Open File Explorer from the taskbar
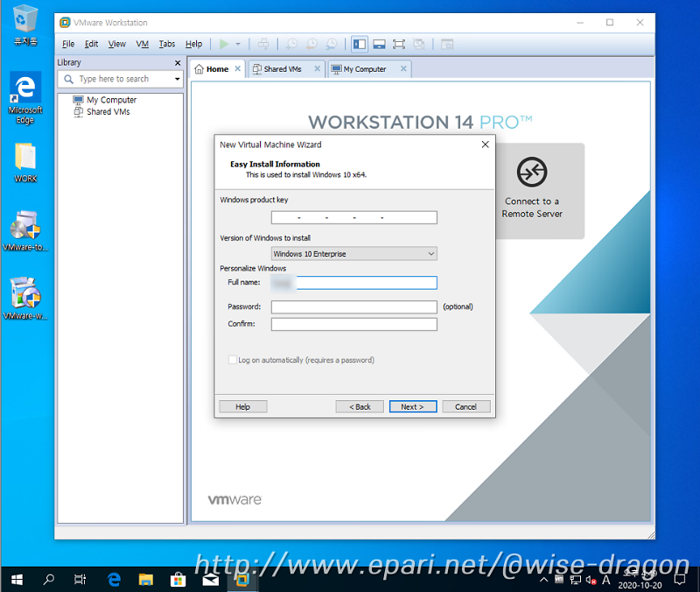The image size is (700, 592). click(x=146, y=580)
